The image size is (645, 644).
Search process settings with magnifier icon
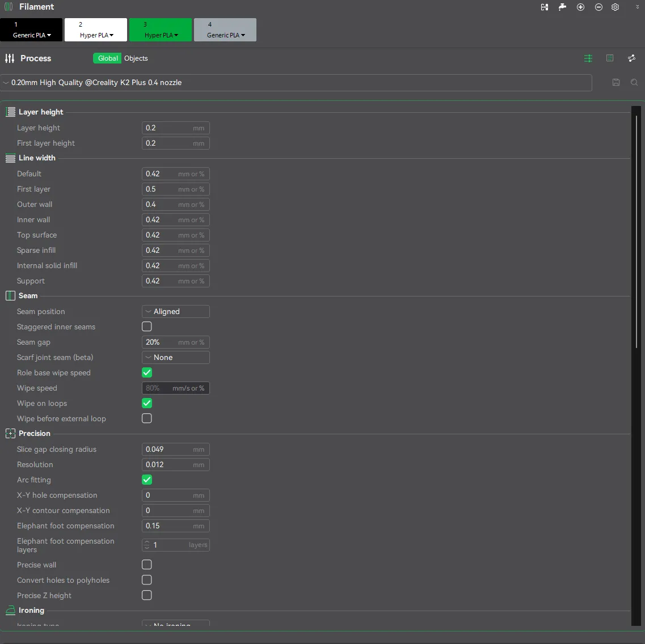[634, 82]
